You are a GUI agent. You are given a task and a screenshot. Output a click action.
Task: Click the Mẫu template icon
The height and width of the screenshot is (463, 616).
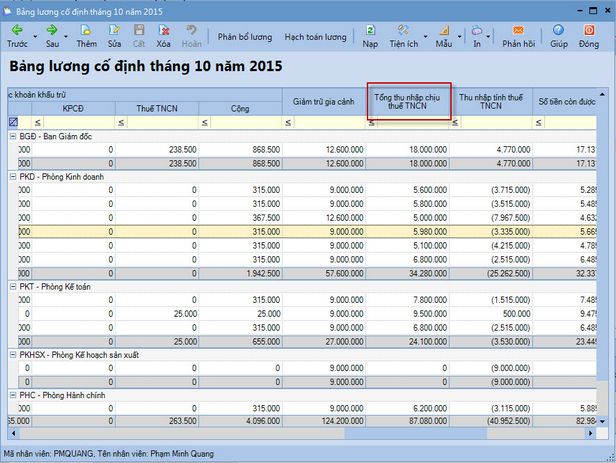click(444, 30)
